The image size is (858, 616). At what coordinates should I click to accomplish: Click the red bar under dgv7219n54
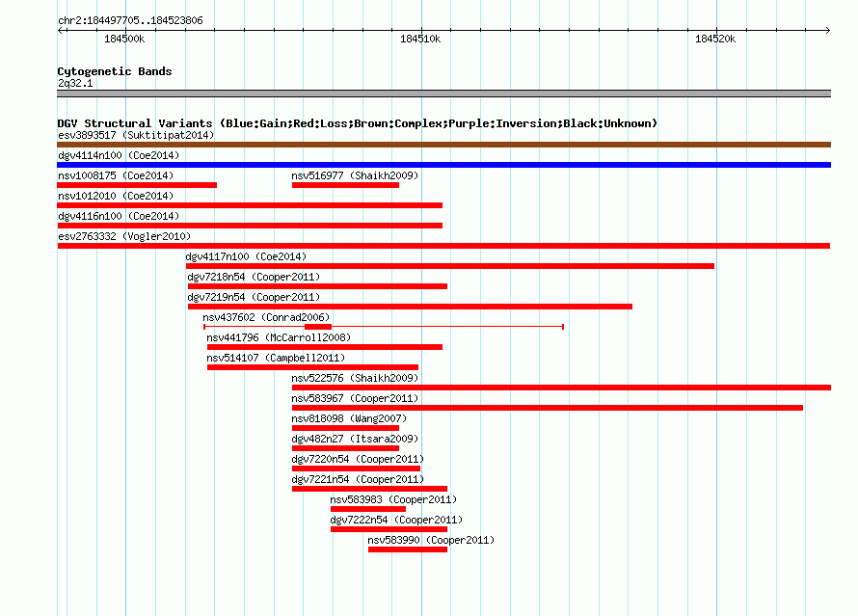point(410,307)
